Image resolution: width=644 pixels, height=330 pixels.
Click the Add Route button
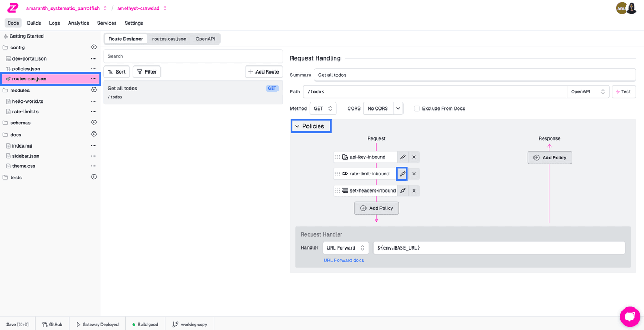(264, 72)
